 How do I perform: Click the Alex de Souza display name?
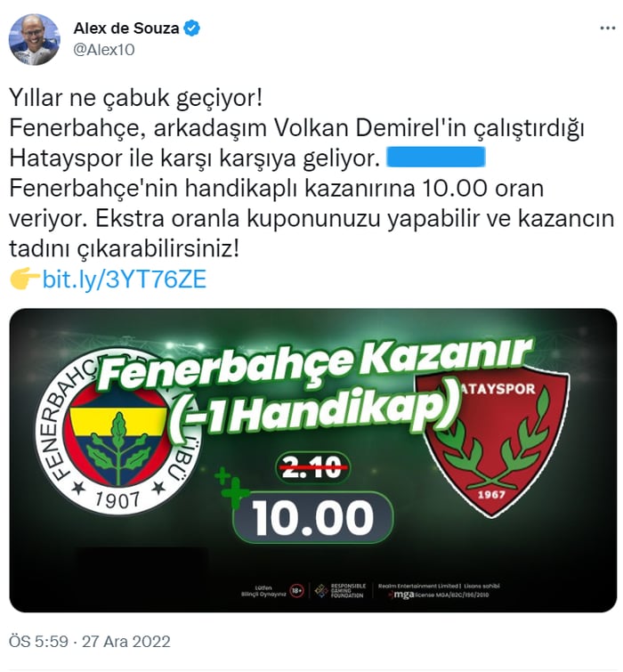pos(126,28)
